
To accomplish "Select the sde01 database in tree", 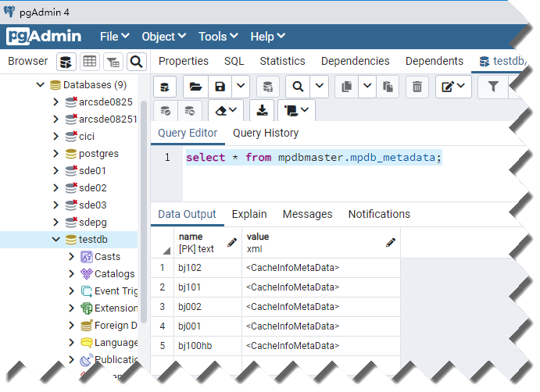I will pos(92,171).
